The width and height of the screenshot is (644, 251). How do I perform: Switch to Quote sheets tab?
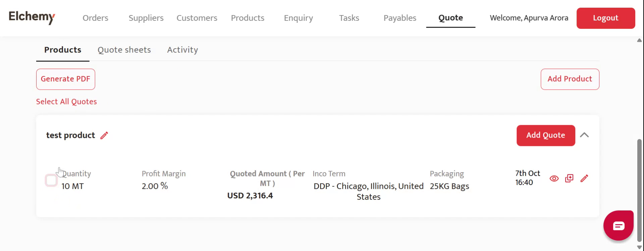click(x=124, y=50)
